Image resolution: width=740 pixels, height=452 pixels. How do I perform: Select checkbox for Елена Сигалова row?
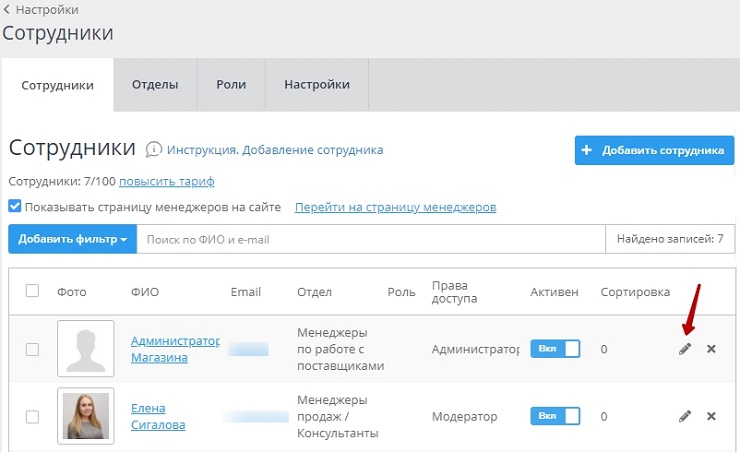click(x=32, y=416)
